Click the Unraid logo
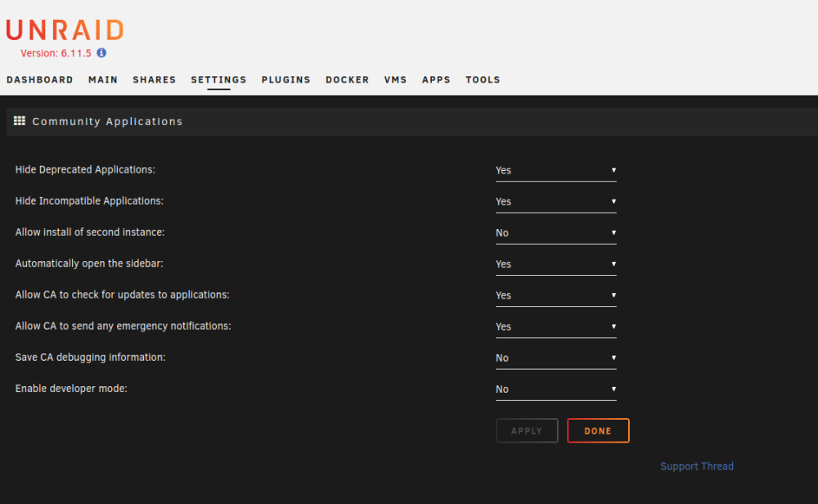Screen dimensions: 818x504 (65, 29)
